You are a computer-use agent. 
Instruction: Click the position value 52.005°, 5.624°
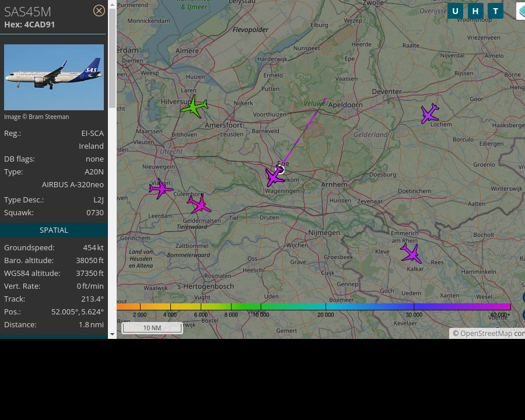point(78,312)
